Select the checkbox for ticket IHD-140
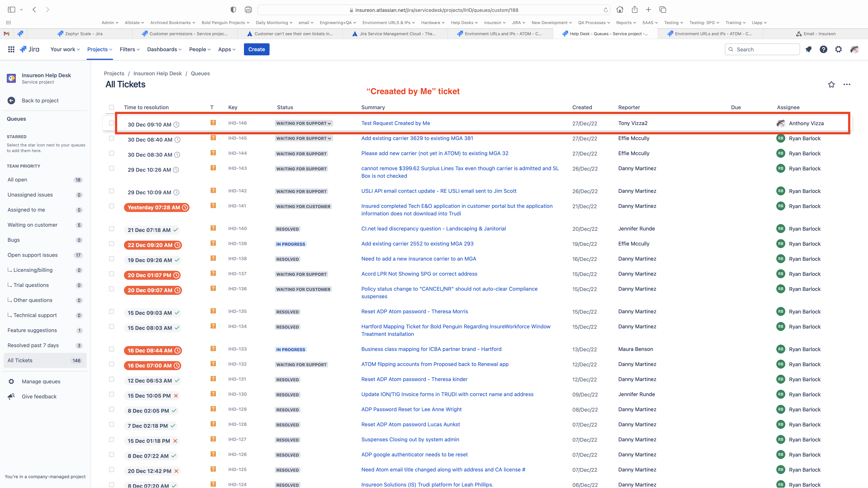 pos(112,229)
